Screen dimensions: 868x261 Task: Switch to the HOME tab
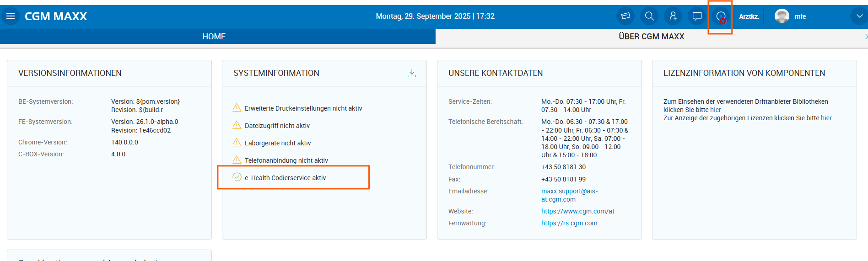(x=214, y=37)
